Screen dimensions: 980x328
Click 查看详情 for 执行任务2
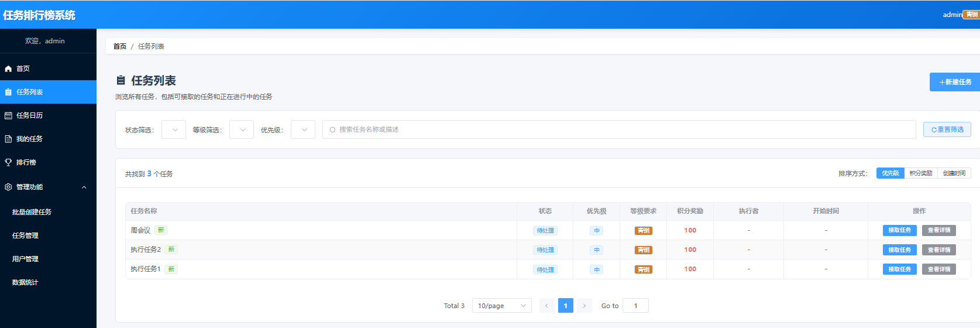(939, 250)
